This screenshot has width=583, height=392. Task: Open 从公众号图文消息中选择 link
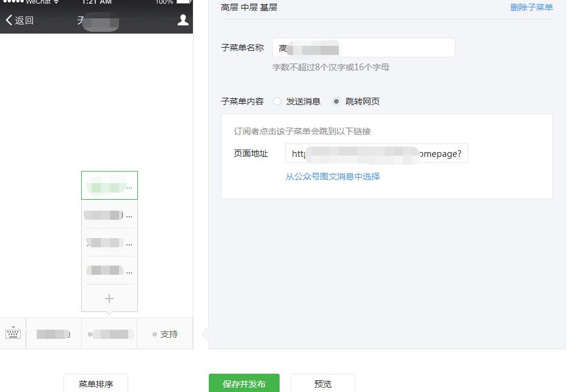(x=332, y=176)
